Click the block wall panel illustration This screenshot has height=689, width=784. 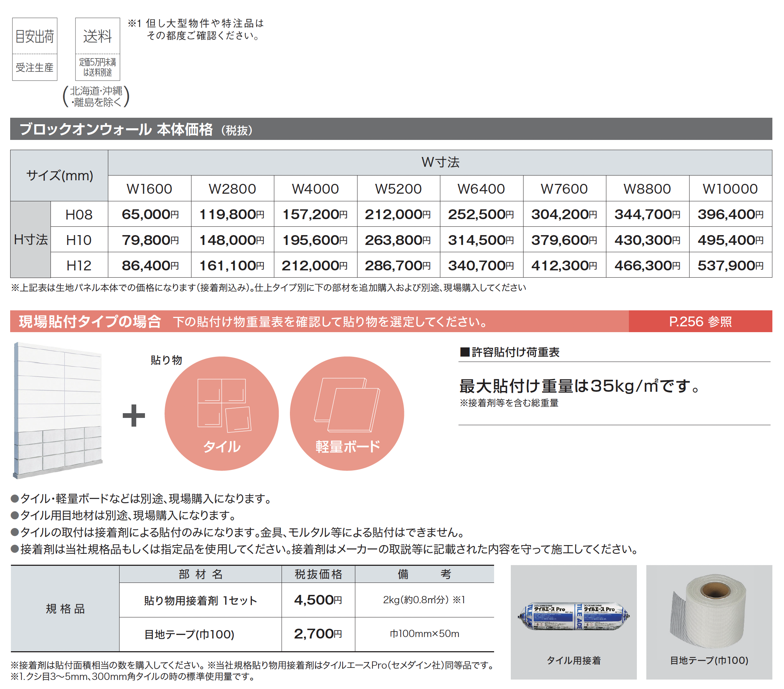(x=58, y=410)
